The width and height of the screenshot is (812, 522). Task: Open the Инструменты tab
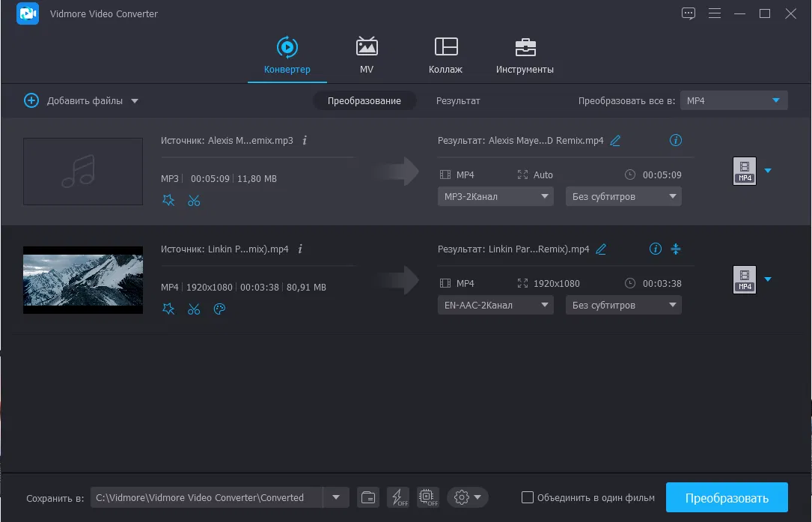pos(525,55)
